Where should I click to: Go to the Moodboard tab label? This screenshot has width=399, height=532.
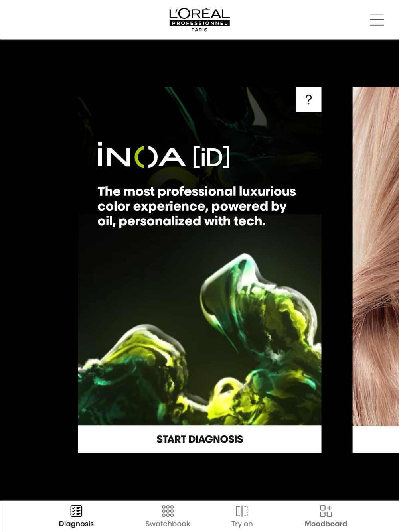(326, 524)
